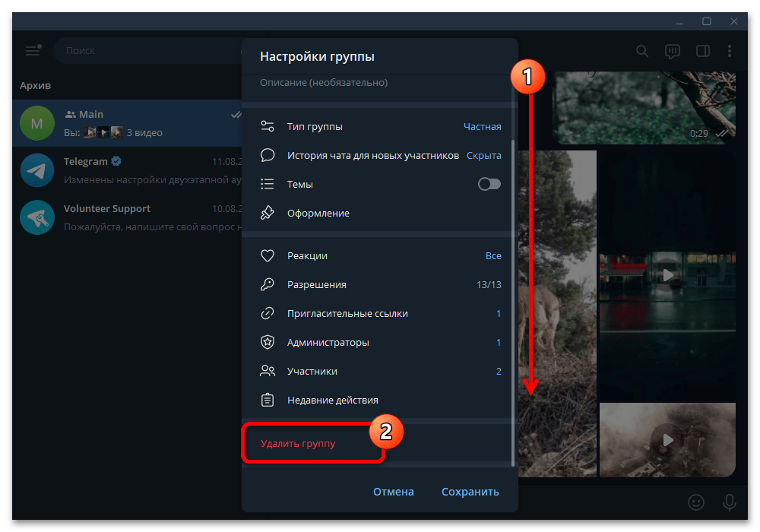Click the Недавние действия clipboard icon
This screenshot has height=532, width=760.
pos(268,400)
